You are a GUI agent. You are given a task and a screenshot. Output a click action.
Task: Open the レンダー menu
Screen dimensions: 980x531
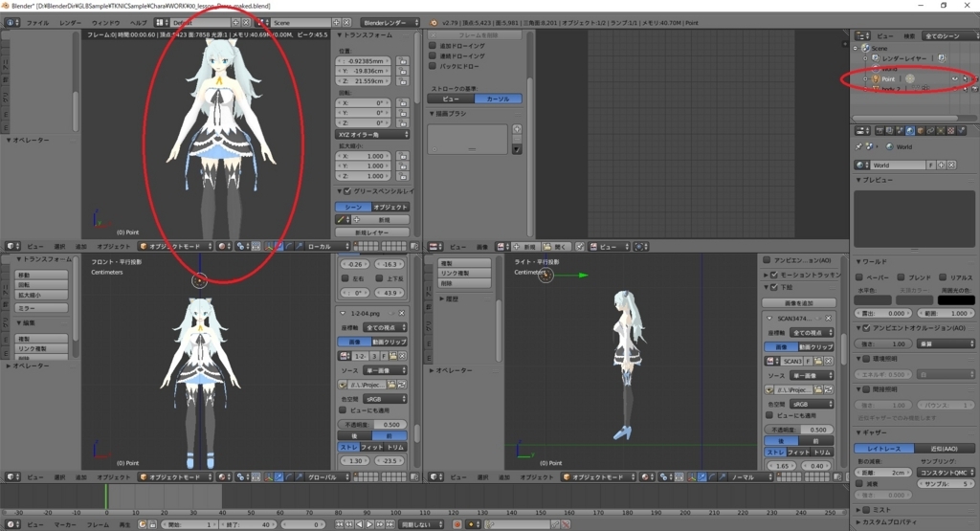(70, 23)
